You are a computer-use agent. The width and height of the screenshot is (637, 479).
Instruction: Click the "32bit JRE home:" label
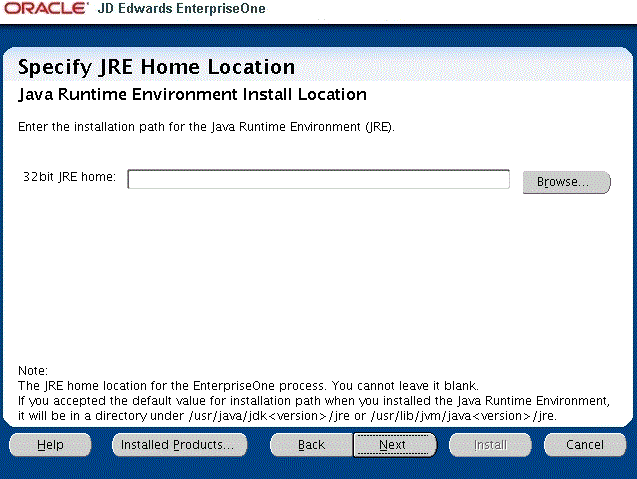tap(69, 177)
